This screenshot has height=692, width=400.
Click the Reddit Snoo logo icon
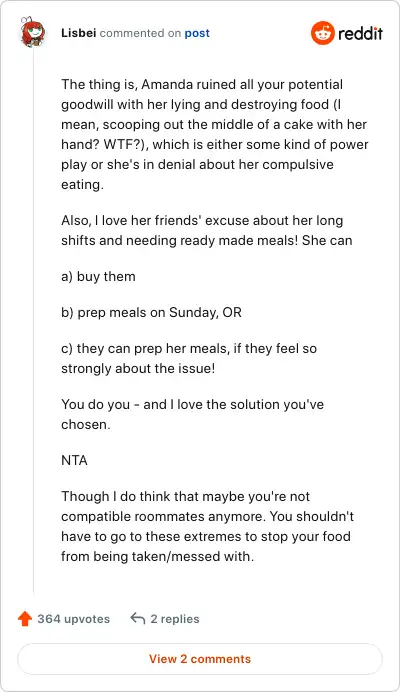(x=322, y=33)
